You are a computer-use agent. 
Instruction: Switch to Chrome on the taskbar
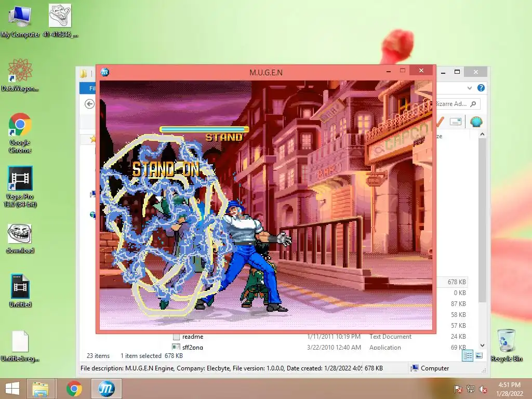(x=74, y=389)
